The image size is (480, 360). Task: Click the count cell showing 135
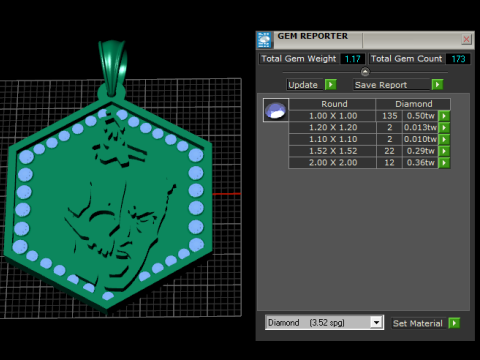[389, 116]
